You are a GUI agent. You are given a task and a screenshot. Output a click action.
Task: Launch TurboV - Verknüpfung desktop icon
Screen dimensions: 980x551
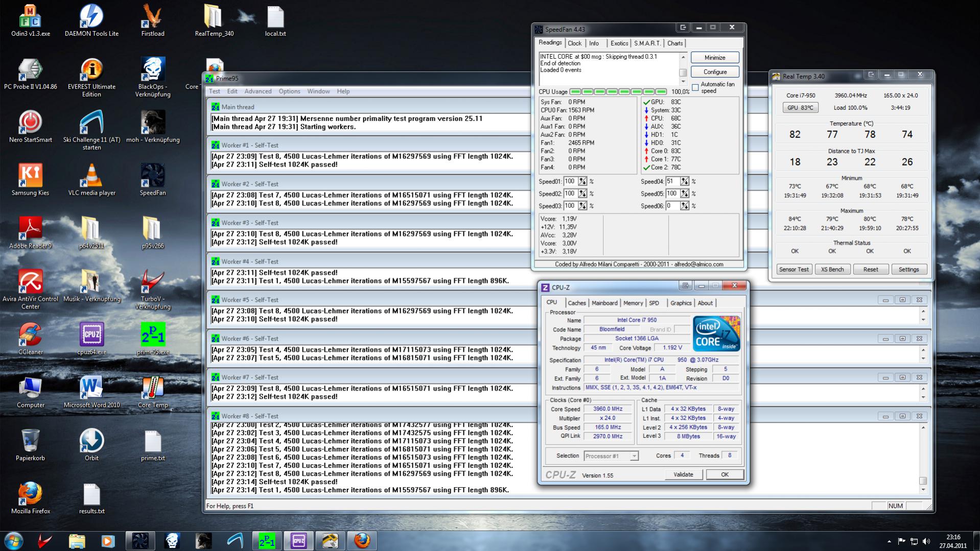[153, 290]
